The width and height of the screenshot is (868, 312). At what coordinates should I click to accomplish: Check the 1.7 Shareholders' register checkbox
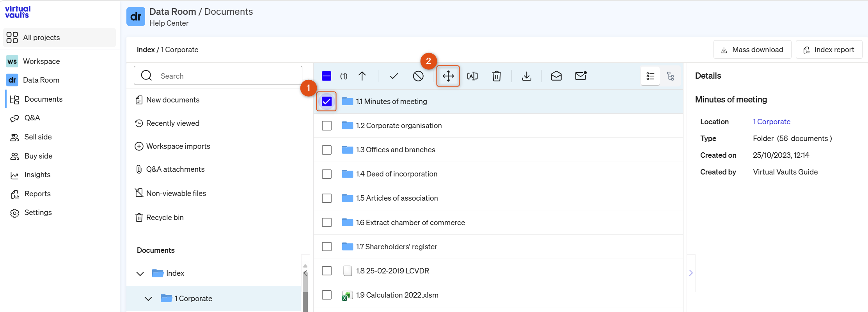pos(327,247)
